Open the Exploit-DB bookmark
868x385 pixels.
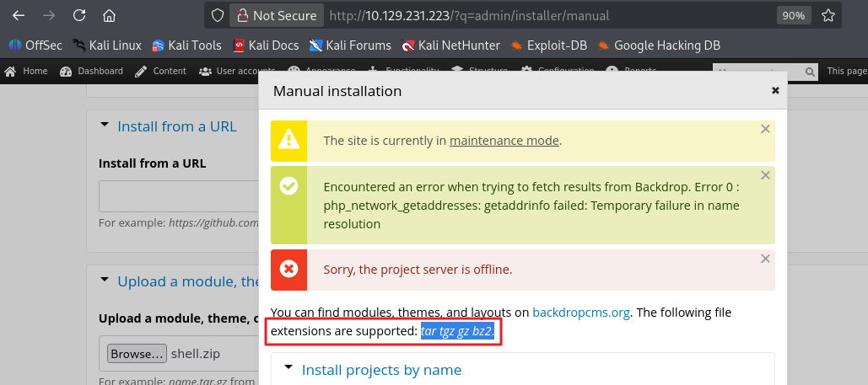tap(549, 45)
